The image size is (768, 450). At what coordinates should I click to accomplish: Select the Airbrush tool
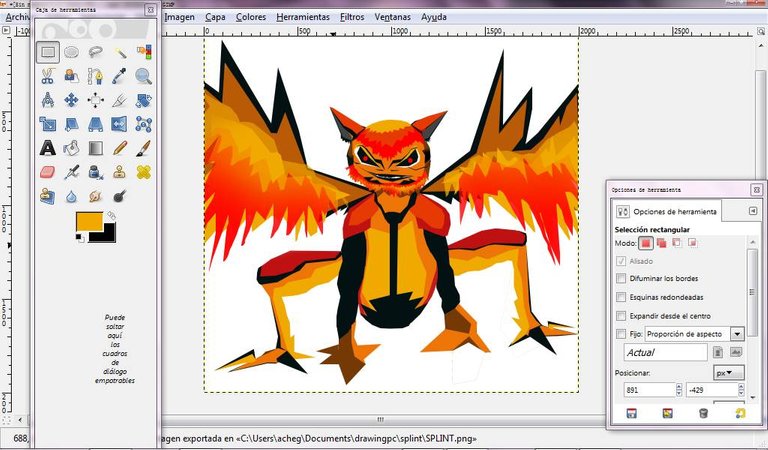pos(72,172)
